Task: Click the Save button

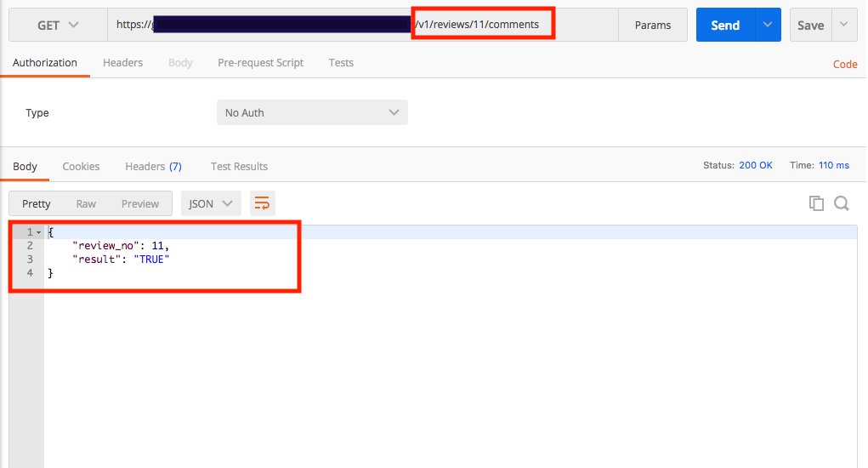Action: pos(810,26)
